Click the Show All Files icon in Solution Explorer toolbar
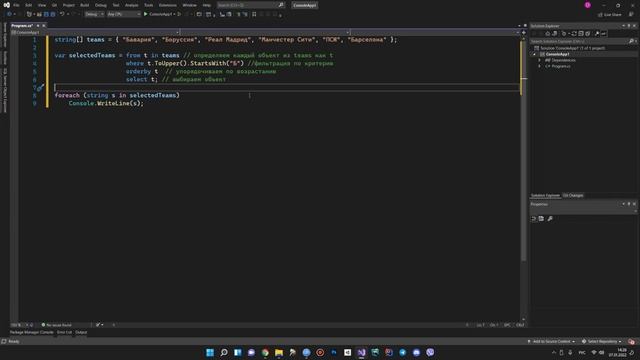This screenshot has width=640, height=360. pos(588,33)
